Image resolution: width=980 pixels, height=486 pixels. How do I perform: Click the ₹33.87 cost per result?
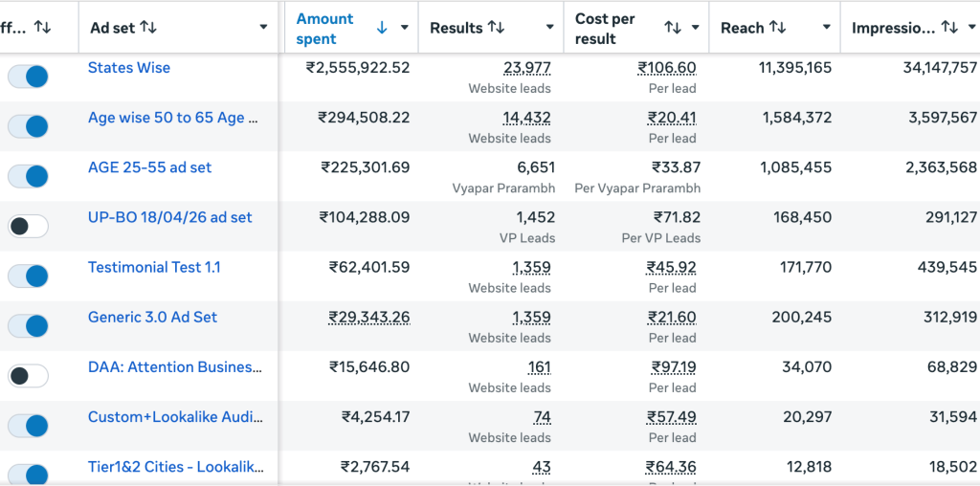tap(677, 167)
